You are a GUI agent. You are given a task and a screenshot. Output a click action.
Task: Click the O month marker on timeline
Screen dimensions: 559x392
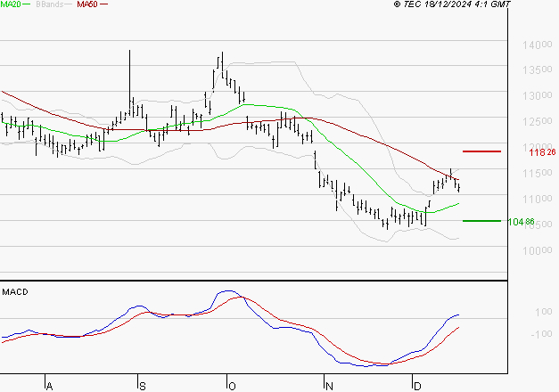(232, 386)
